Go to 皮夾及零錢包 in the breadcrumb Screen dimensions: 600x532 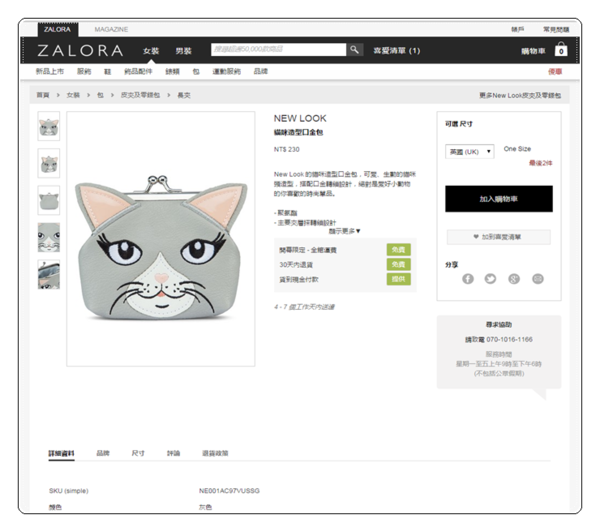point(140,95)
